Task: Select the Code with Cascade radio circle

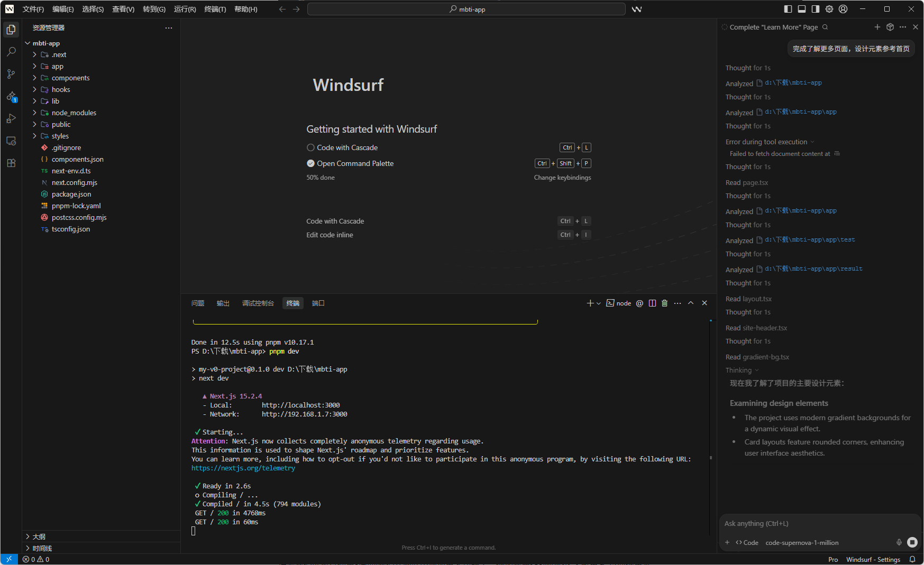Action: [x=310, y=148]
